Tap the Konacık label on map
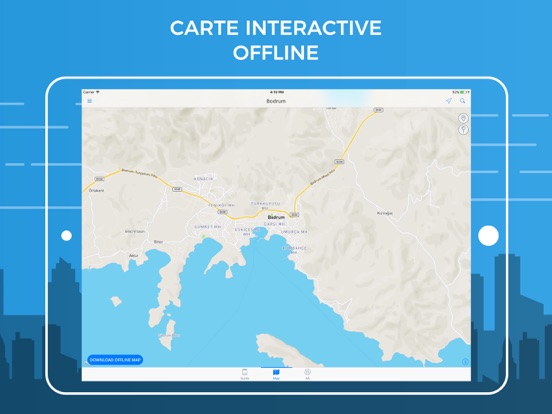 [x=203, y=179]
